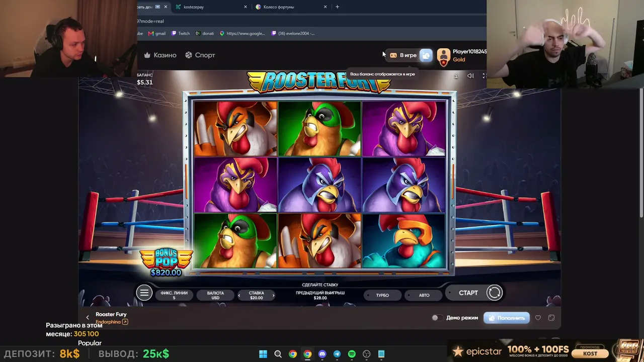The width and height of the screenshot is (644, 362).
Task: Open the first Chrome icon in the taskbar
Action: [x=292, y=354]
